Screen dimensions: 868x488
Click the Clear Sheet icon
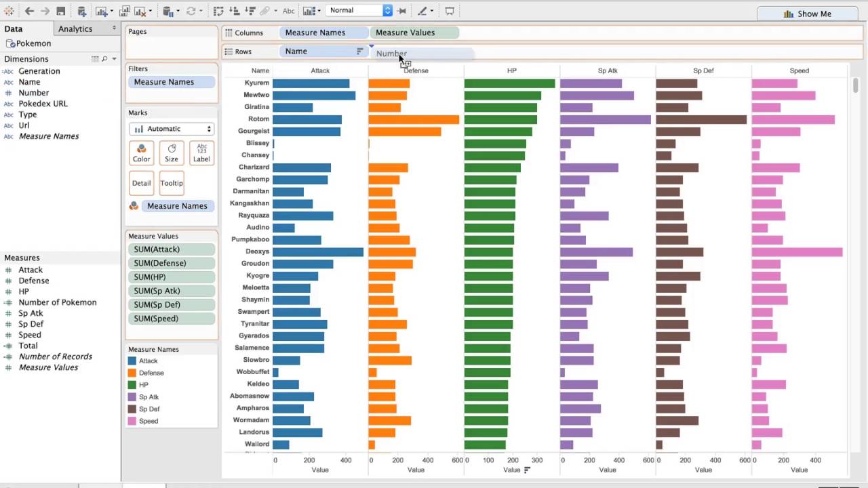[x=140, y=11]
